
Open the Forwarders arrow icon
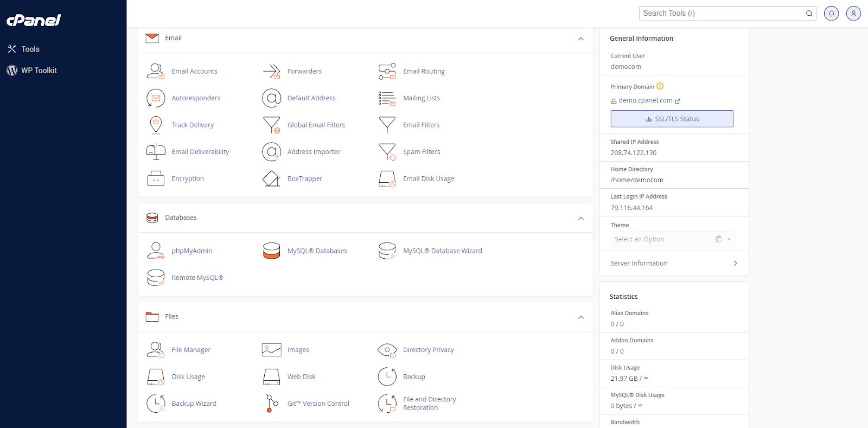(x=271, y=71)
